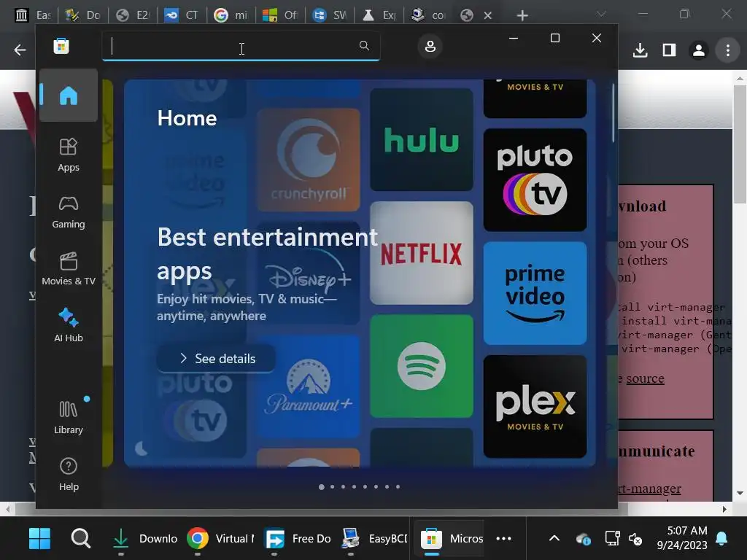Screen dimensions: 747x560
Task: Select the Crunchyroll app tile
Action: [309, 160]
